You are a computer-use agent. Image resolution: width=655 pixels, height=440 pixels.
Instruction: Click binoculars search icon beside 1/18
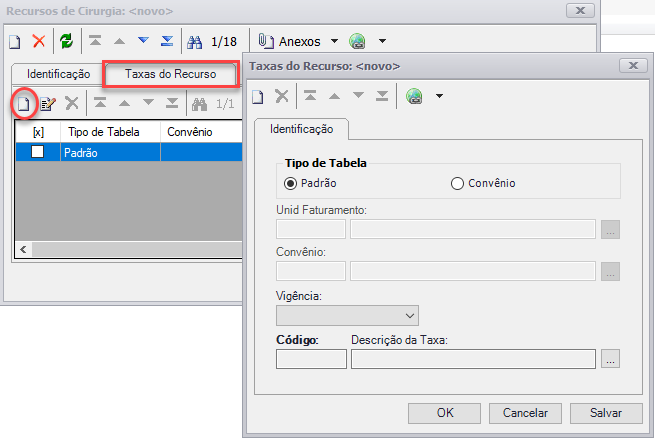pos(195,42)
